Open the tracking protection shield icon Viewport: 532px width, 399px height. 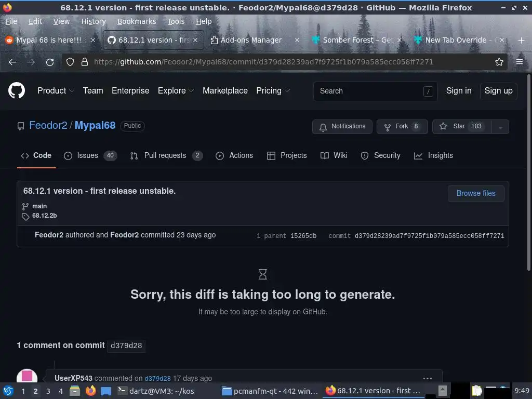coord(70,62)
